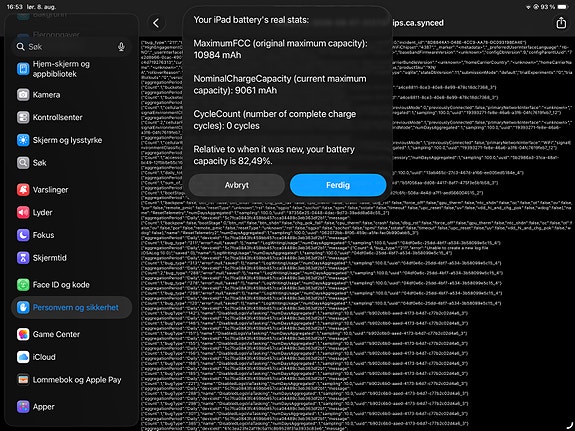Open Skjermtid hourglass icon

click(x=23, y=258)
